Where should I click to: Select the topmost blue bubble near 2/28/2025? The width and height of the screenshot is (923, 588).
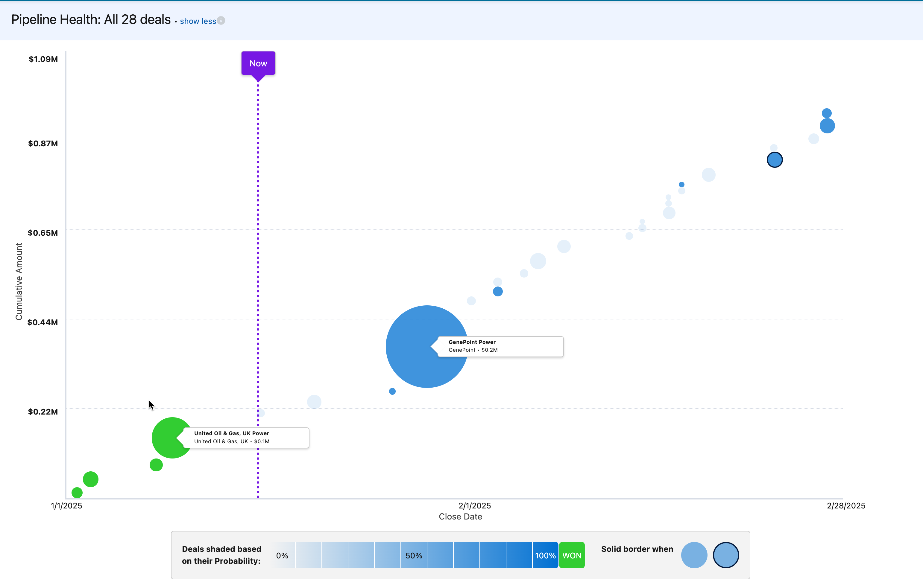pos(826,113)
